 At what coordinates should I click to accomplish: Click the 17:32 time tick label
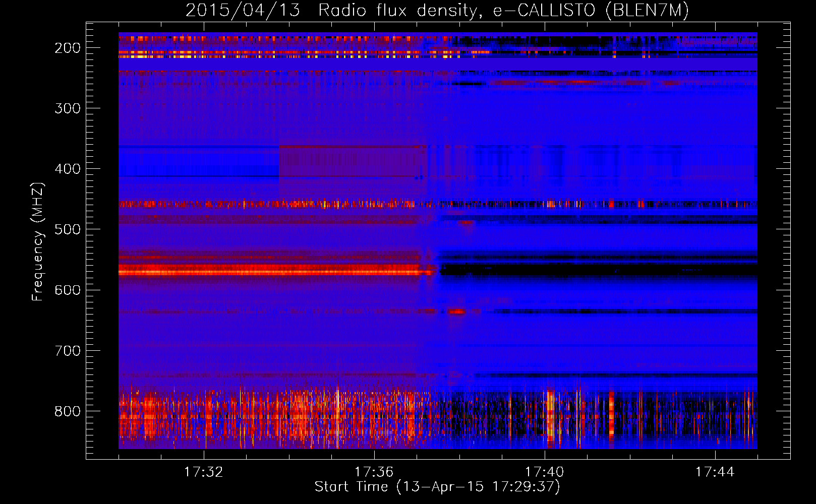coord(204,472)
